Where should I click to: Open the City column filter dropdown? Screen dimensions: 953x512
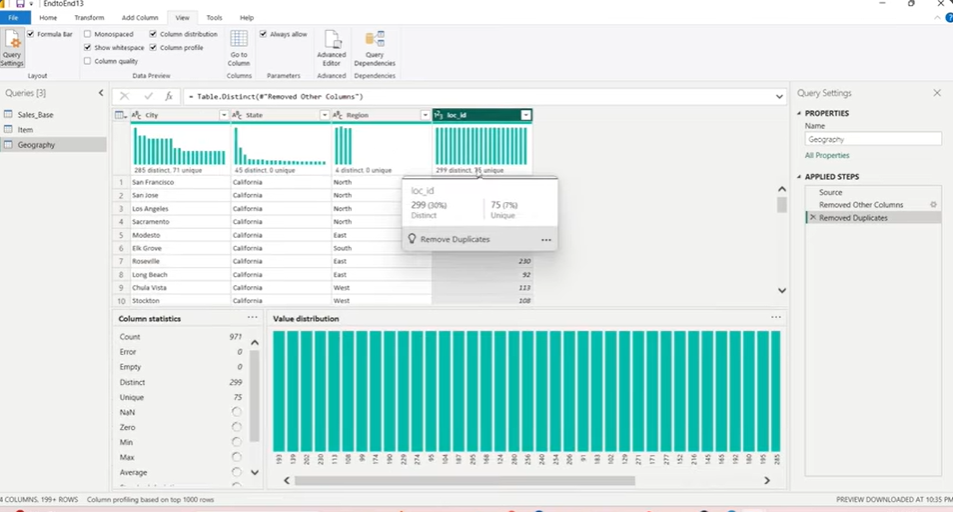point(224,115)
